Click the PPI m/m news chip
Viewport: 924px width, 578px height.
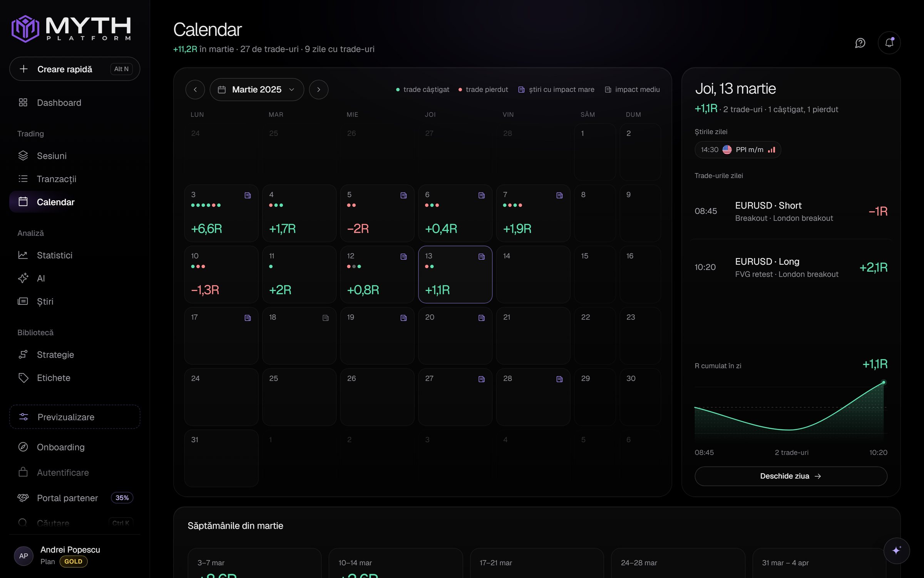coord(738,150)
